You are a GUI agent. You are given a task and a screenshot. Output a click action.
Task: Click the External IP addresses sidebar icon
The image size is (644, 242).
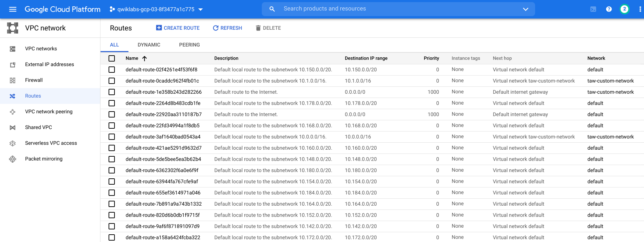13,65
